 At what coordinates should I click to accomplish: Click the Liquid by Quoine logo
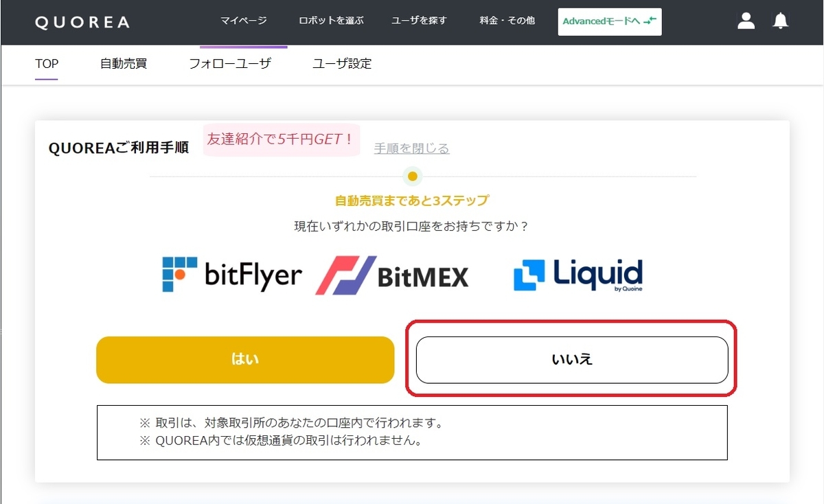tap(578, 275)
